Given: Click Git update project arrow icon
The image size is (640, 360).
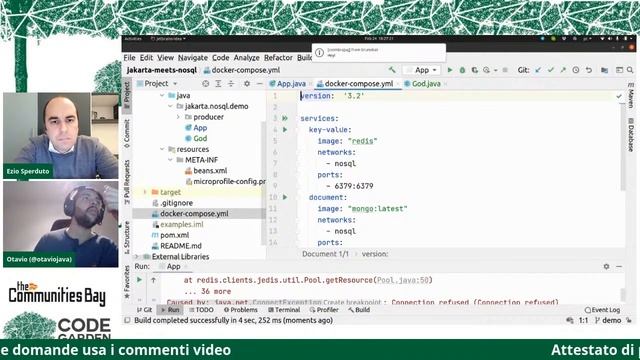Looking at the screenshot, I should [x=538, y=70].
